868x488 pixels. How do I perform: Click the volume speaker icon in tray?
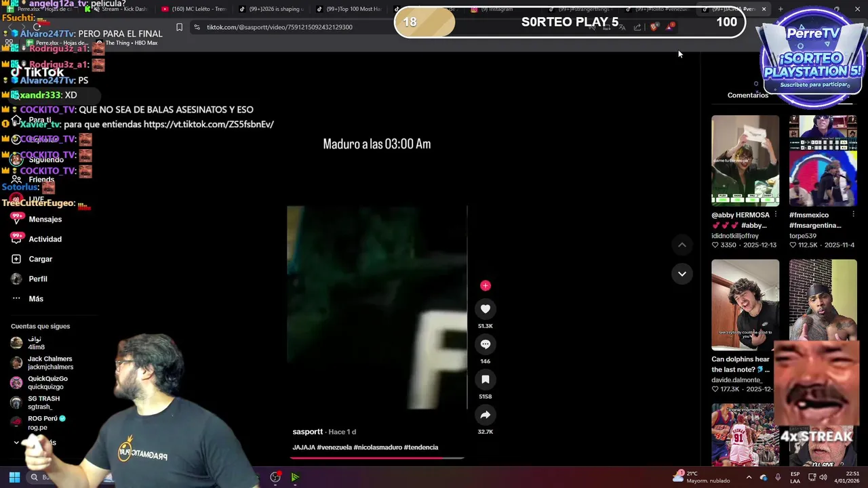(823, 477)
